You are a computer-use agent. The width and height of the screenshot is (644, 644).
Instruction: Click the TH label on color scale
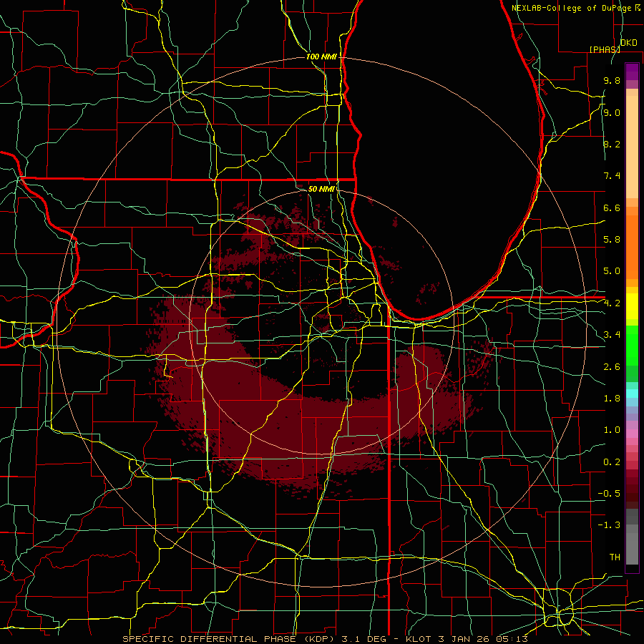coord(615,557)
